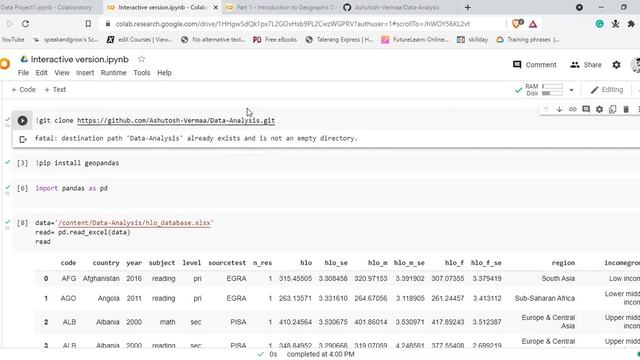The width and height of the screenshot is (640, 360).
Task: Click the notebook title Interactive version.ipynb
Action: [x=80, y=59]
